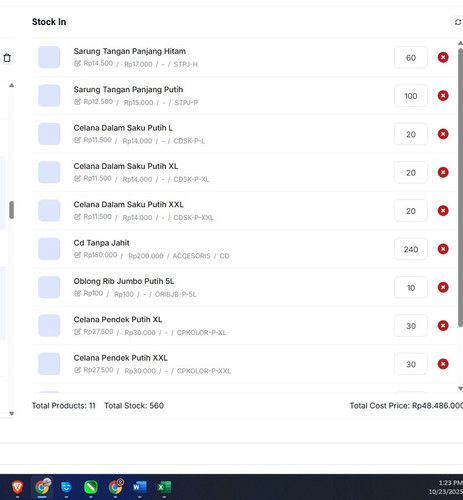Screen dimensions: 463x500
Task: Click quantity field showing 10
Action: (x=411, y=288)
